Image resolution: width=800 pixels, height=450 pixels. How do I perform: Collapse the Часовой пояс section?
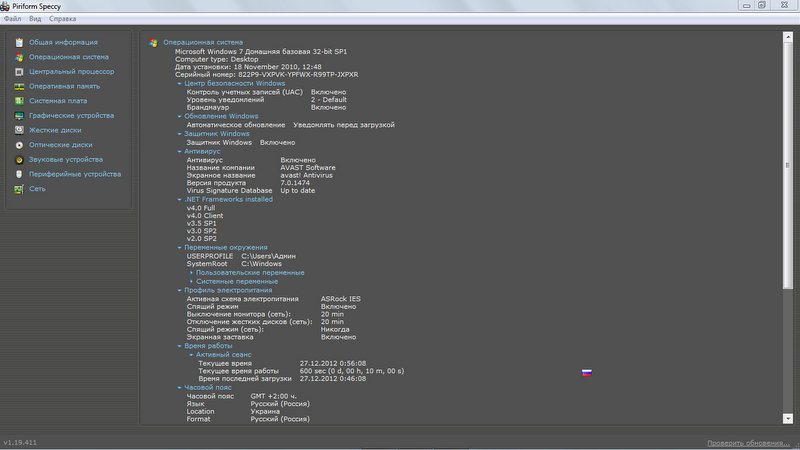click(179, 388)
